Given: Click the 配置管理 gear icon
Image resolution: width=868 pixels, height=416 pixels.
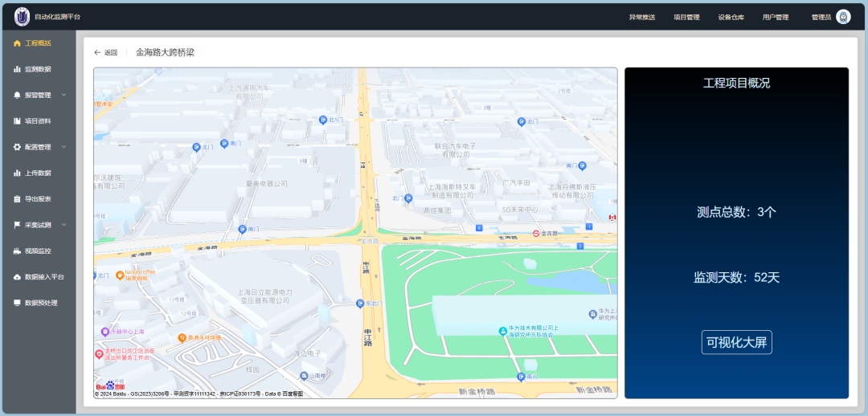Looking at the screenshot, I should click(x=17, y=147).
